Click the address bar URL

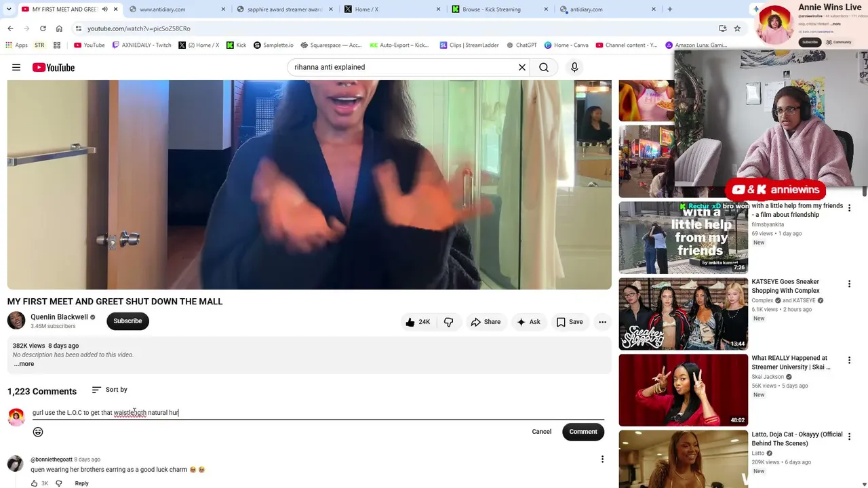[139, 28]
